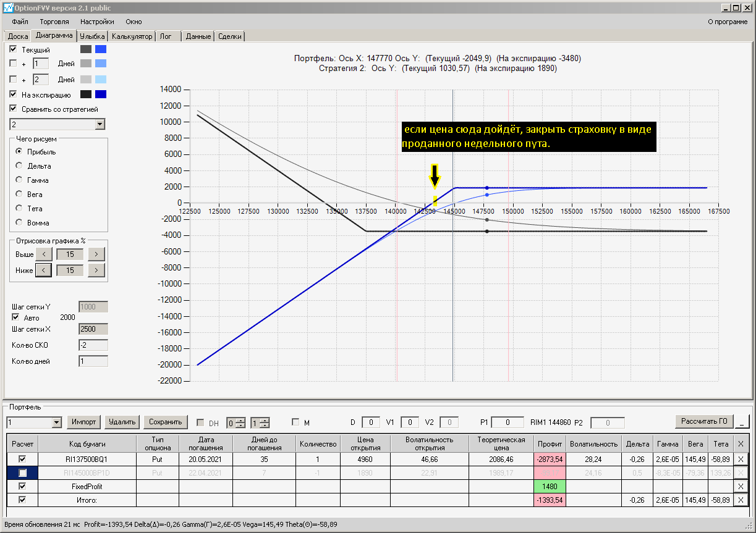Select the Дельта radio button
The height and width of the screenshot is (533, 756).
coord(19,166)
